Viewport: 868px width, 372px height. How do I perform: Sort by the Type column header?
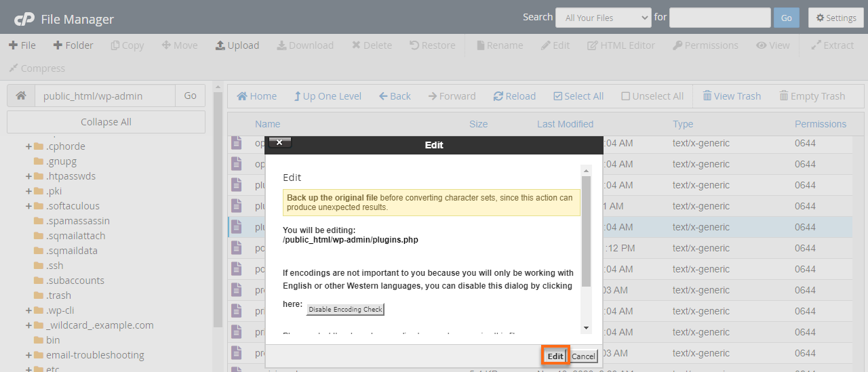point(683,124)
